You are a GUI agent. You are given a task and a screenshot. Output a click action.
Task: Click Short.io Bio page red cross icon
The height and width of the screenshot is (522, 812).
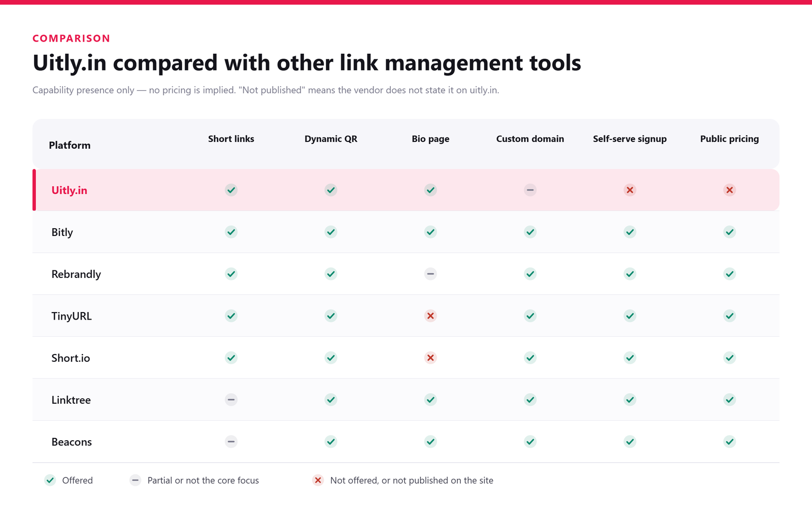point(430,358)
